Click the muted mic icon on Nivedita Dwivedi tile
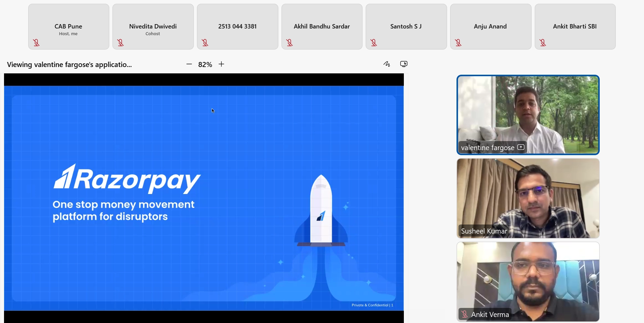 click(121, 43)
